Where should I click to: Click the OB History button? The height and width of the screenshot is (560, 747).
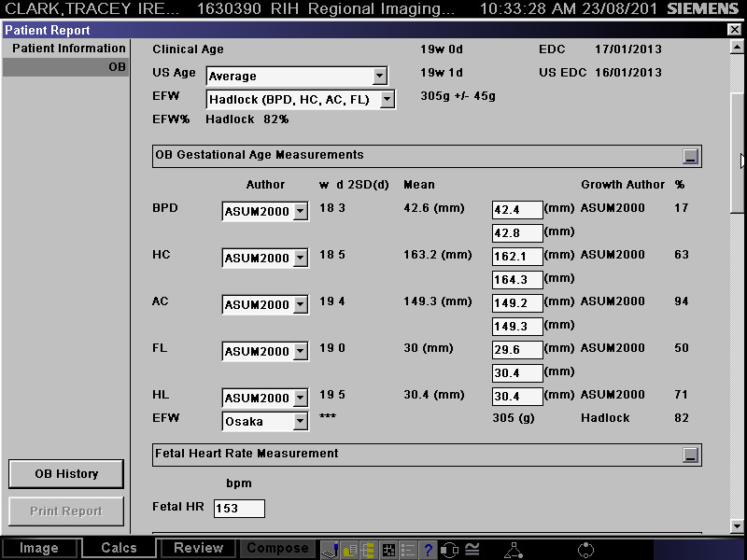pyautogui.click(x=66, y=474)
